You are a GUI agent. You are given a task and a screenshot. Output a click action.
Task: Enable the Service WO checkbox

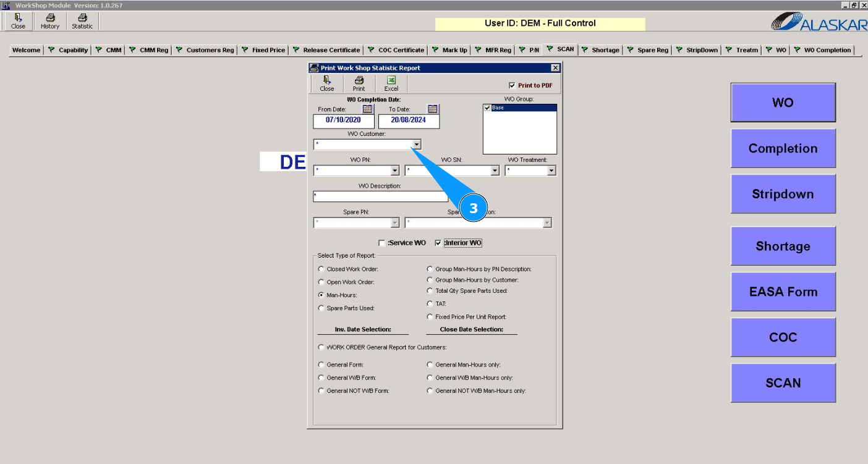382,243
